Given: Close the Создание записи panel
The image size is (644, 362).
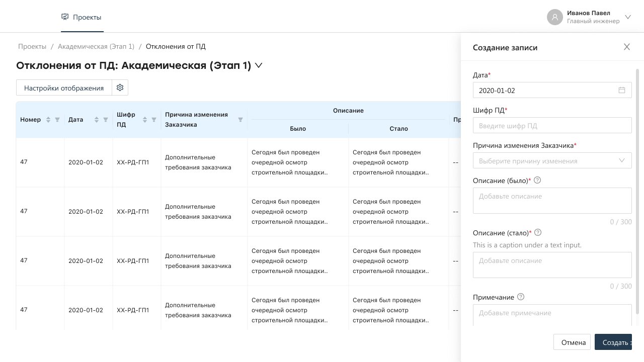Looking at the screenshot, I should tap(626, 47).
